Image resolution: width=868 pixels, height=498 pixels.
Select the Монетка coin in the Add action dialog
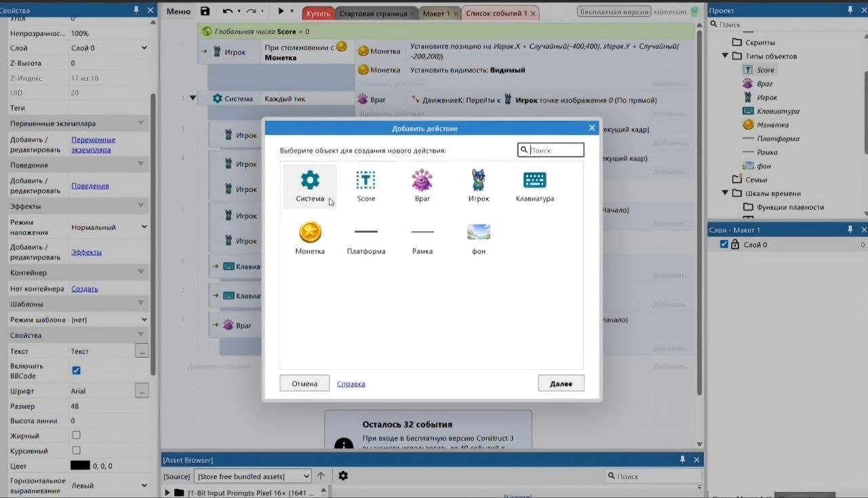[310, 238]
